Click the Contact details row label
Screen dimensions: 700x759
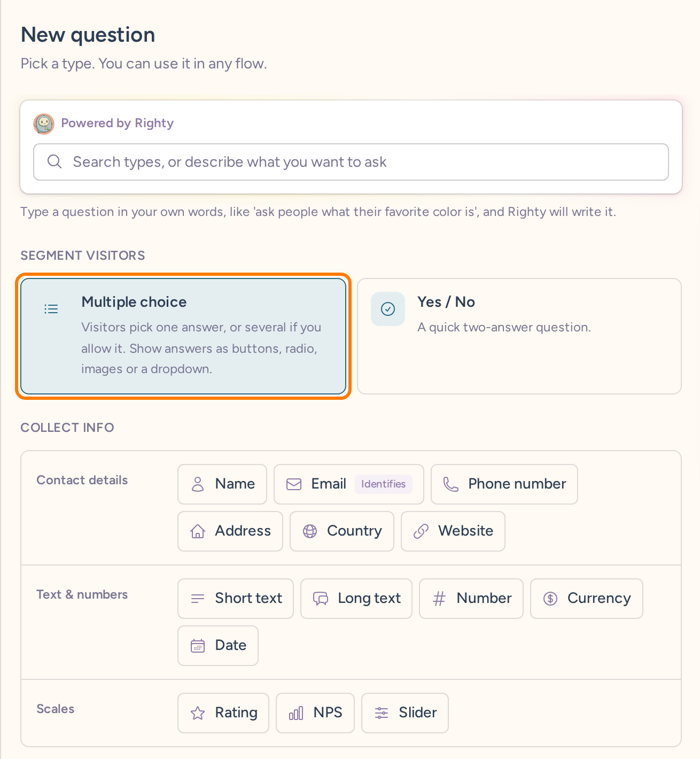[82, 480]
